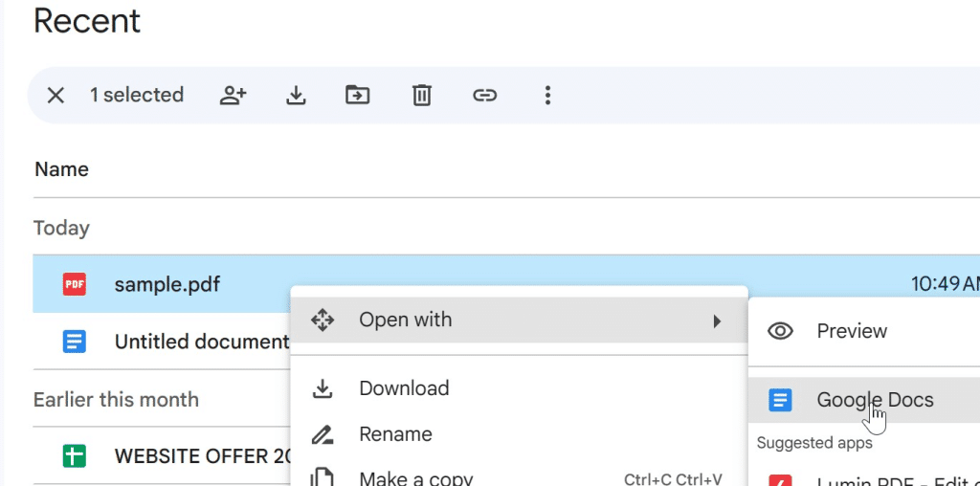Select the sample.pdf file name

(167, 284)
